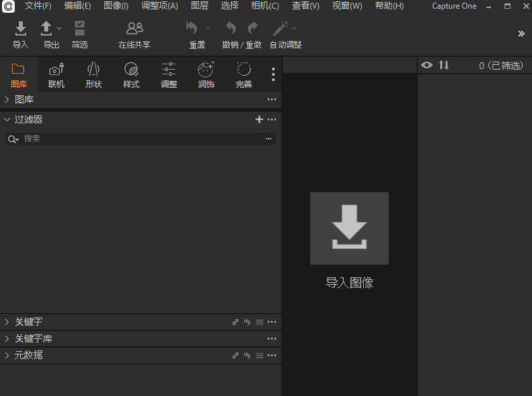
Task: Open the 调整项(A) menu
Action: (x=159, y=6)
